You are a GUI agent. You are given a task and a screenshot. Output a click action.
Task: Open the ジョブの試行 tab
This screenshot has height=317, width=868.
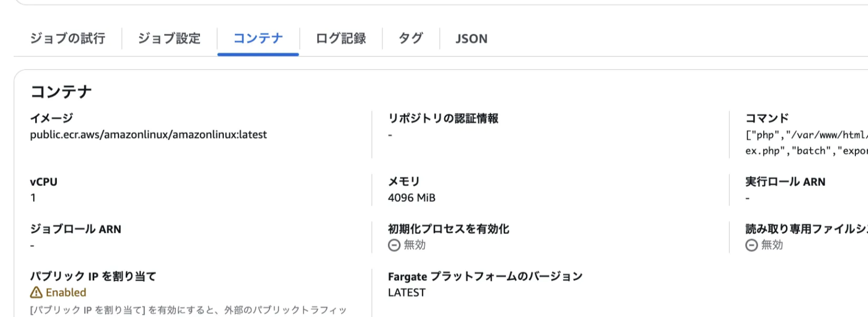pos(67,39)
